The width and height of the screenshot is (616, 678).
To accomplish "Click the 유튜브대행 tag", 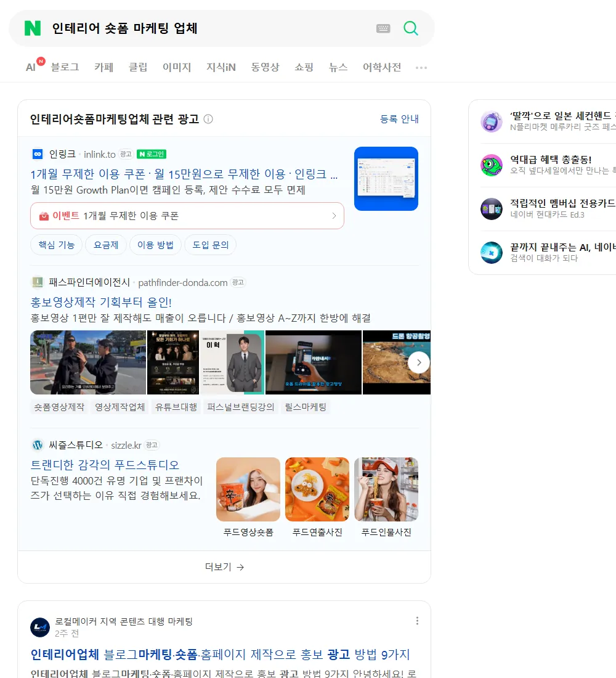I will (x=176, y=407).
